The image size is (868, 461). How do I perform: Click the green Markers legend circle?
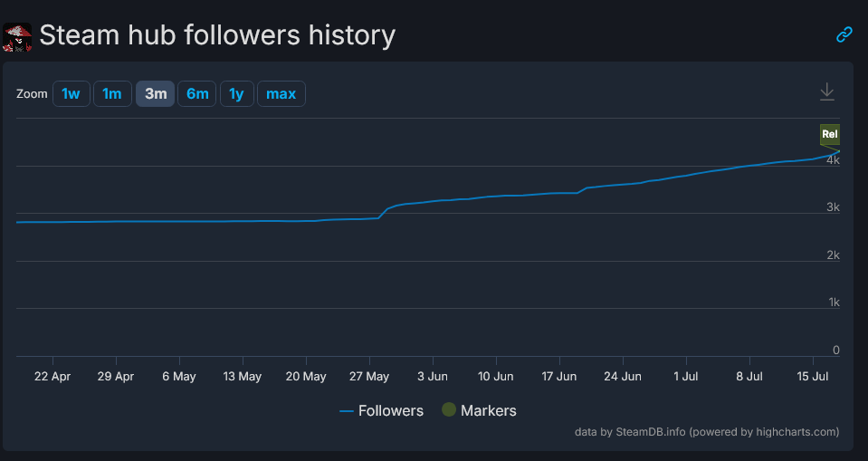(x=448, y=410)
